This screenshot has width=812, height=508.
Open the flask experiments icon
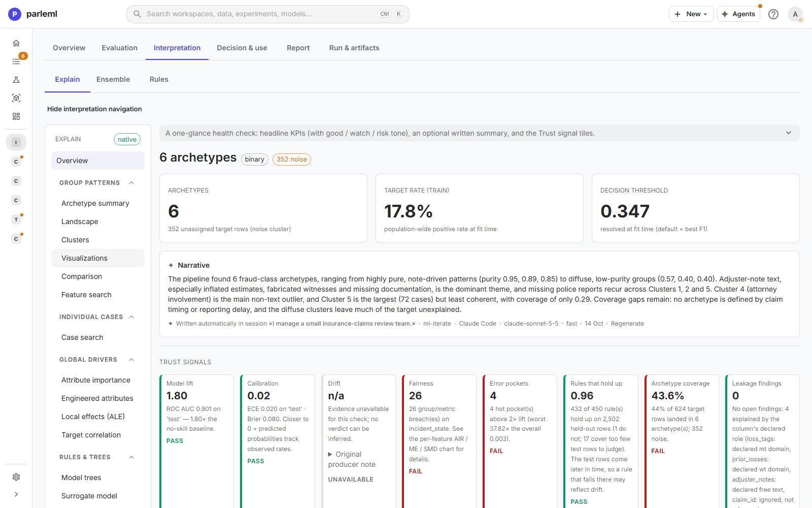[16, 80]
